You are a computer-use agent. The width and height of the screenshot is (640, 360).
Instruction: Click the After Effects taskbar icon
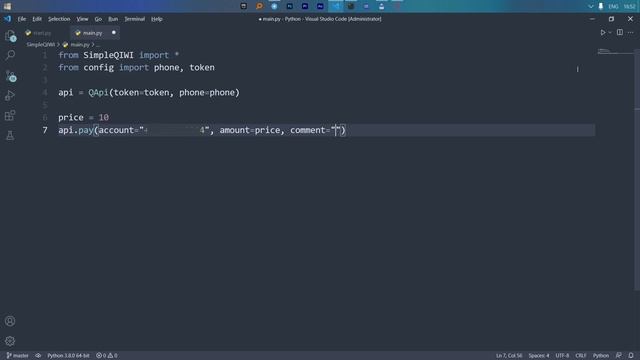tap(320, 6)
